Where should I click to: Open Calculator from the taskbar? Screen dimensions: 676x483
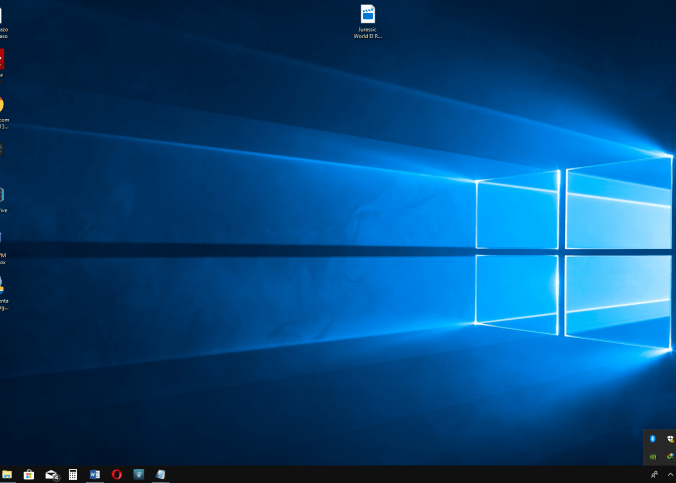coord(73,474)
